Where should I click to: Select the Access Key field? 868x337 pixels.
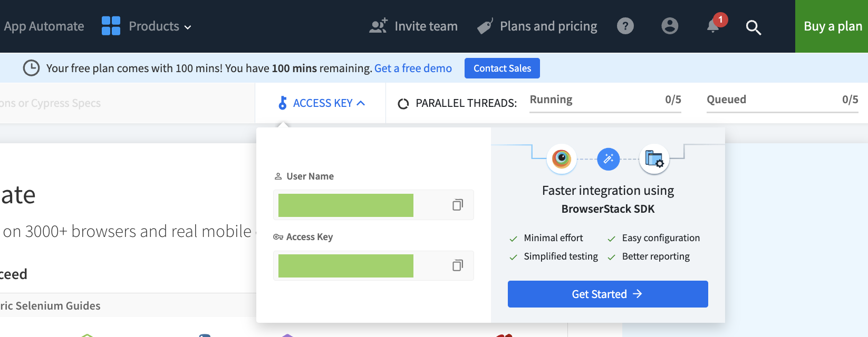coord(373,265)
